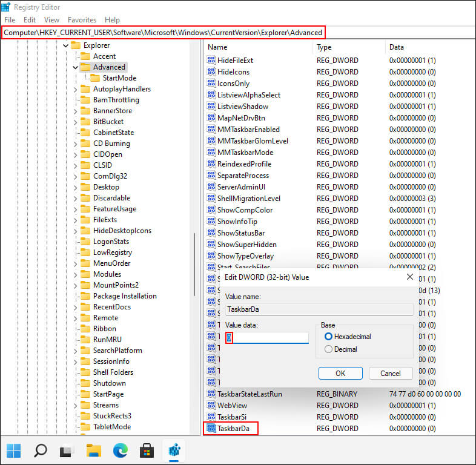The image size is (476, 465).
Task: Launch File Explorer from taskbar
Action: click(x=93, y=450)
